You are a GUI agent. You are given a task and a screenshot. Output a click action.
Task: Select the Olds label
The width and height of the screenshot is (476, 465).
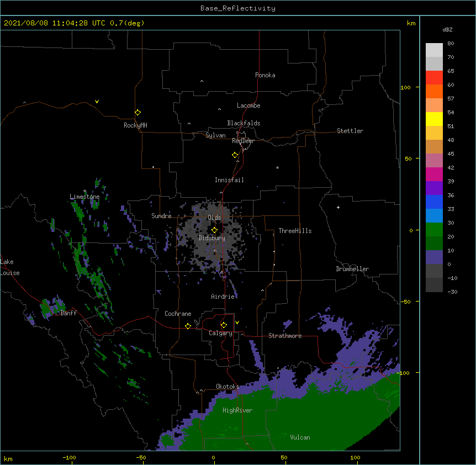[x=214, y=218]
